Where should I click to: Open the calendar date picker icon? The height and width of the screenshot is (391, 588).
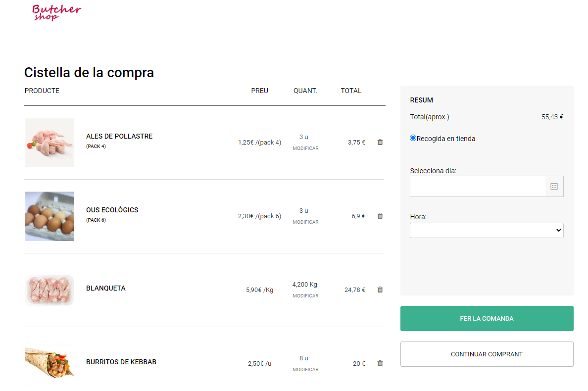point(554,186)
